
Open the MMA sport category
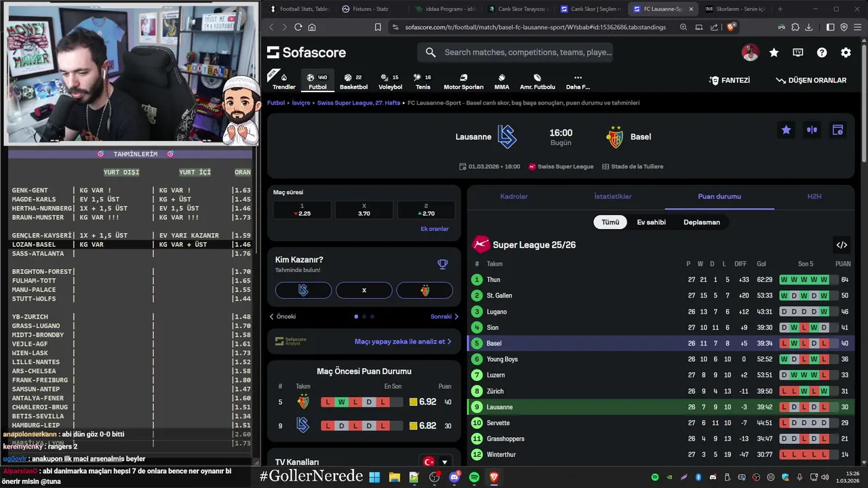502,81
